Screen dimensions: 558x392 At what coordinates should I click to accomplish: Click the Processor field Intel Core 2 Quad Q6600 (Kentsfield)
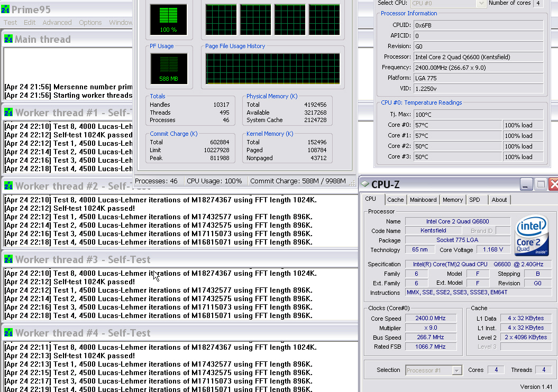pyautogui.click(x=478, y=57)
